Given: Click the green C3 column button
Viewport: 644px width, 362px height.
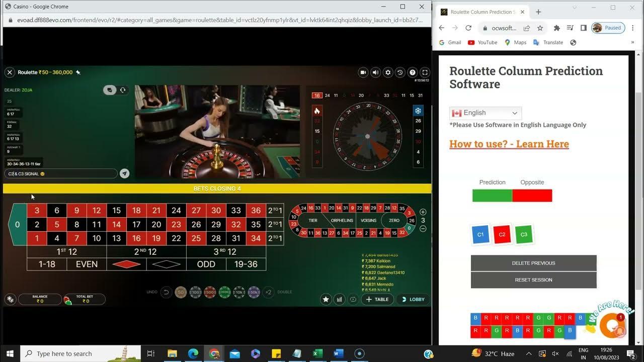Looking at the screenshot, I should point(524,234).
